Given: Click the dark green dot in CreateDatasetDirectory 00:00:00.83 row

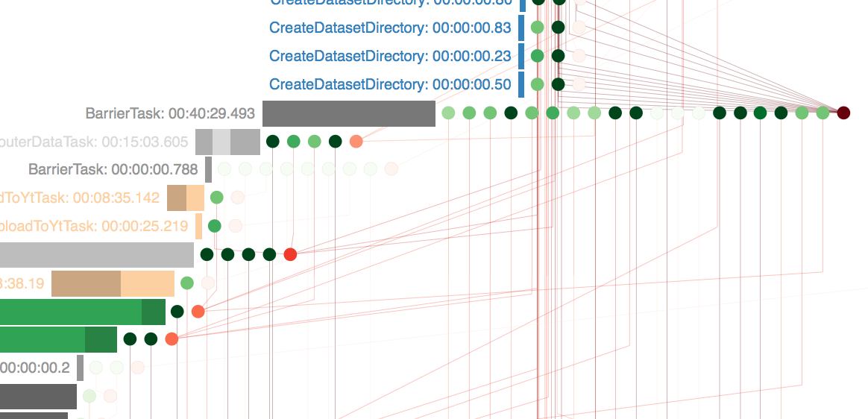Looking at the screenshot, I should click(558, 27).
